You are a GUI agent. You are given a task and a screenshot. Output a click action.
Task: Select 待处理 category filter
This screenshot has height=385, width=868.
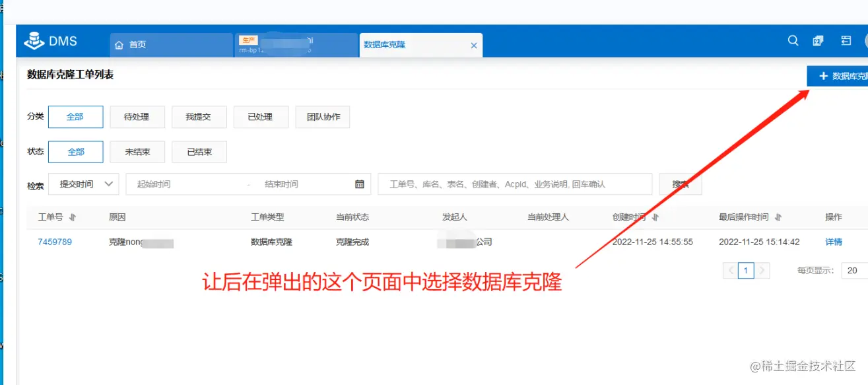click(137, 117)
